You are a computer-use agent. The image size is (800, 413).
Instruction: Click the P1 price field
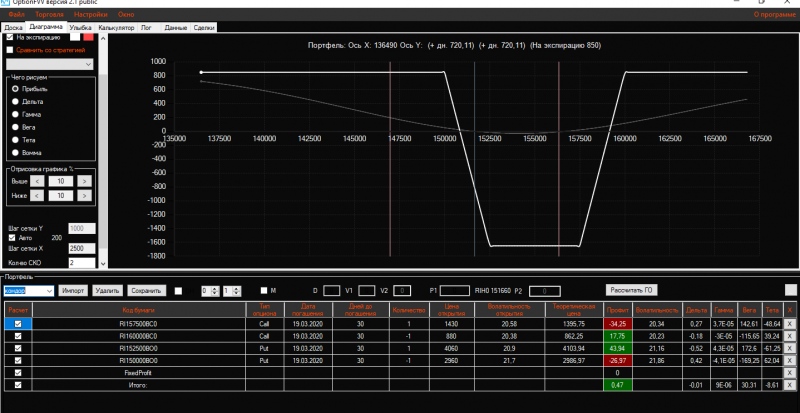pyautogui.click(x=455, y=290)
